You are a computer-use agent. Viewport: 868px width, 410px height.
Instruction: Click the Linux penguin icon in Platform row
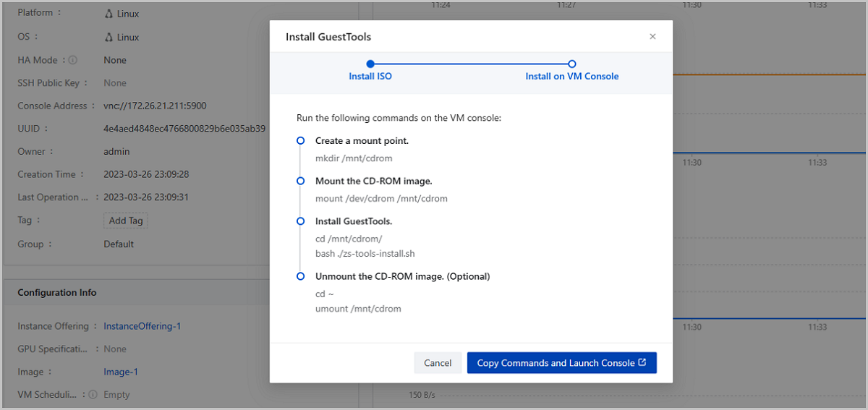(x=109, y=14)
